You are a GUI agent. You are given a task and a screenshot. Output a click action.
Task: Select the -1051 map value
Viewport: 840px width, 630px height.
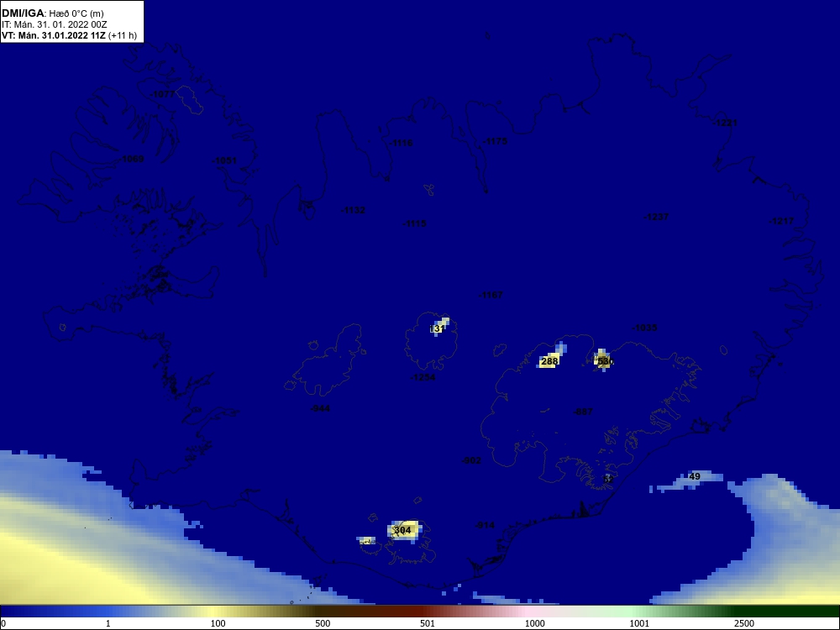pos(224,160)
